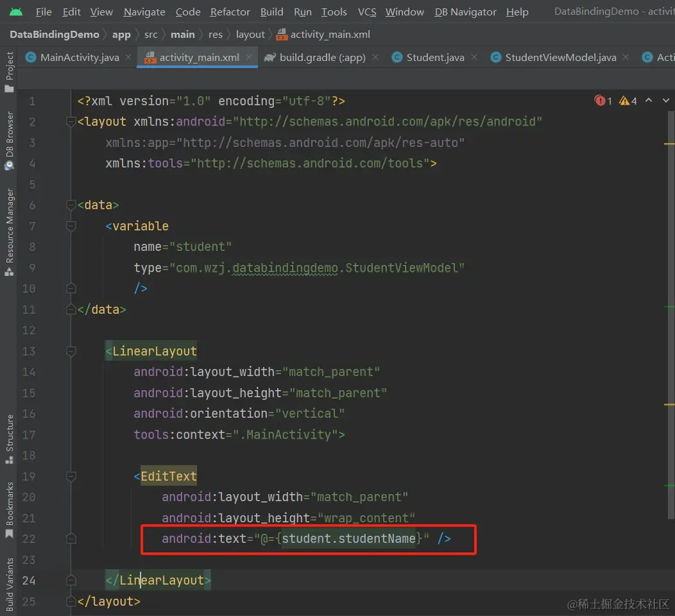Open the Edit menu
This screenshot has width=675, height=616.
click(x=71, y=12)
